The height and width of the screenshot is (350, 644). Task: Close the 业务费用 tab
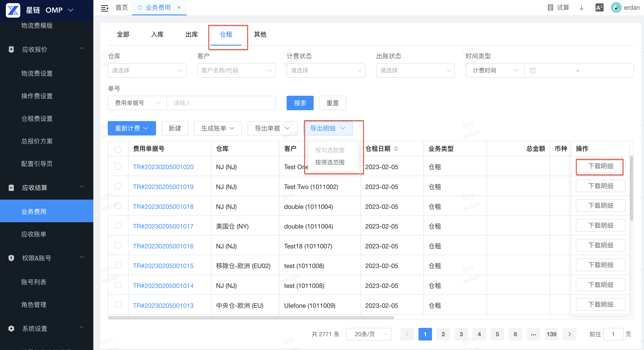[x=179, y=7]
